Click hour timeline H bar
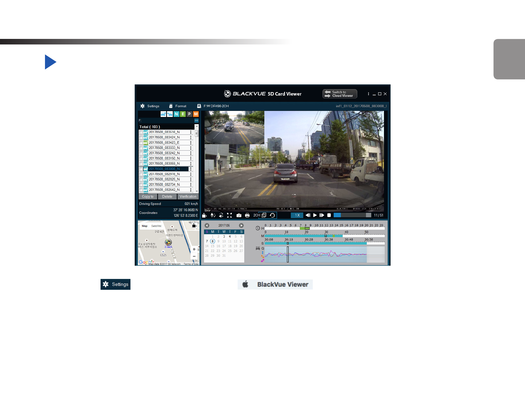 [x=325, y=228]
